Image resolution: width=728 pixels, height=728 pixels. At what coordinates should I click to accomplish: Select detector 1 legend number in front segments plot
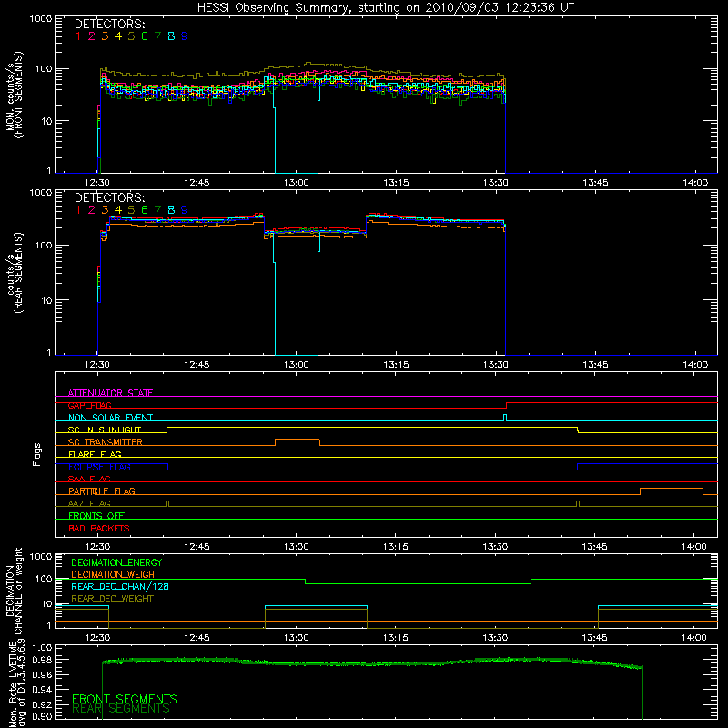click(78, 36)
